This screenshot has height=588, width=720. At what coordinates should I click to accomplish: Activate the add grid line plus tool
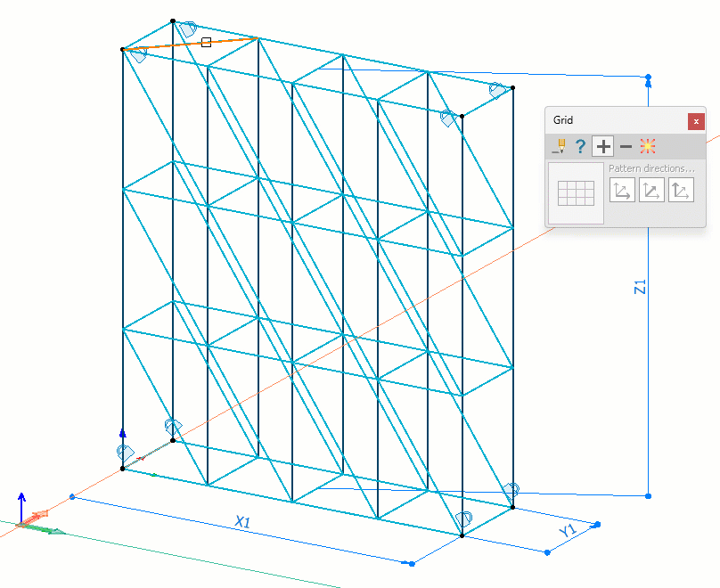(x=603, y=146)
